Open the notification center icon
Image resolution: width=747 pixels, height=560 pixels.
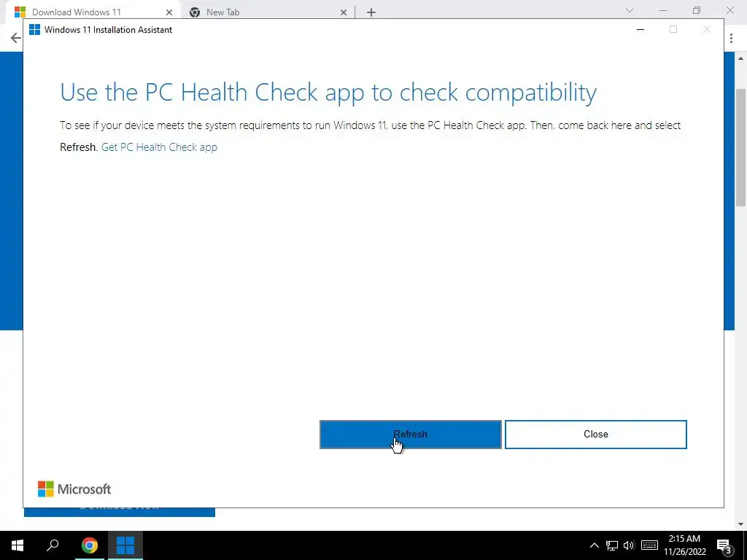pos(724,545)
